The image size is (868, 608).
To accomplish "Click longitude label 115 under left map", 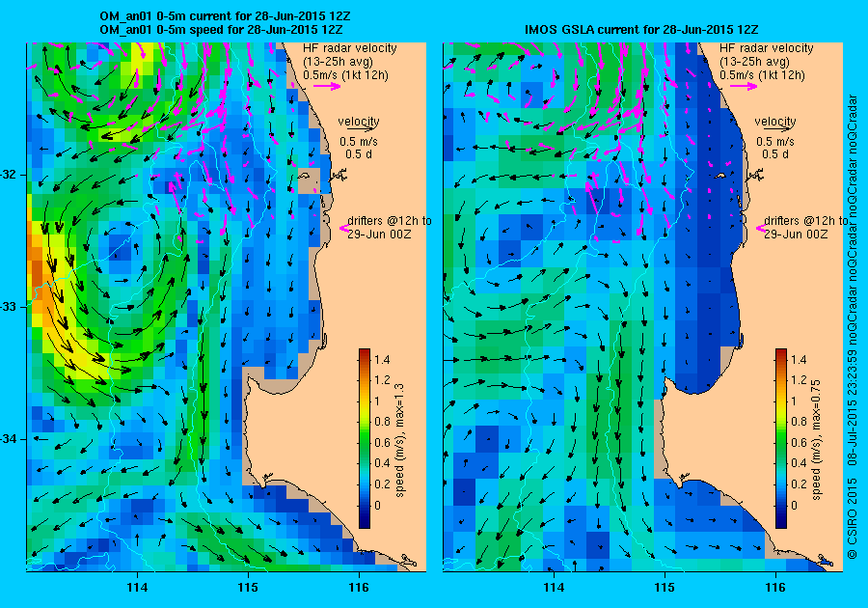I will pyautogui.click(x=248, y=588).
